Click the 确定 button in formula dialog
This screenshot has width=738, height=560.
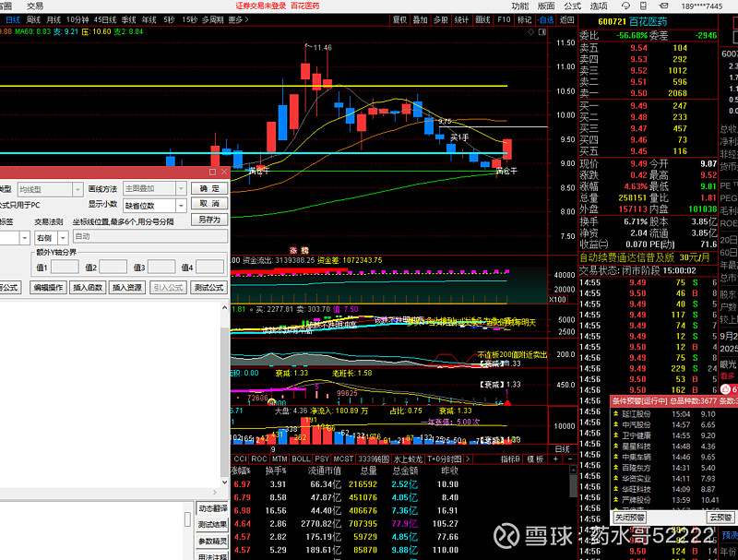209,188
